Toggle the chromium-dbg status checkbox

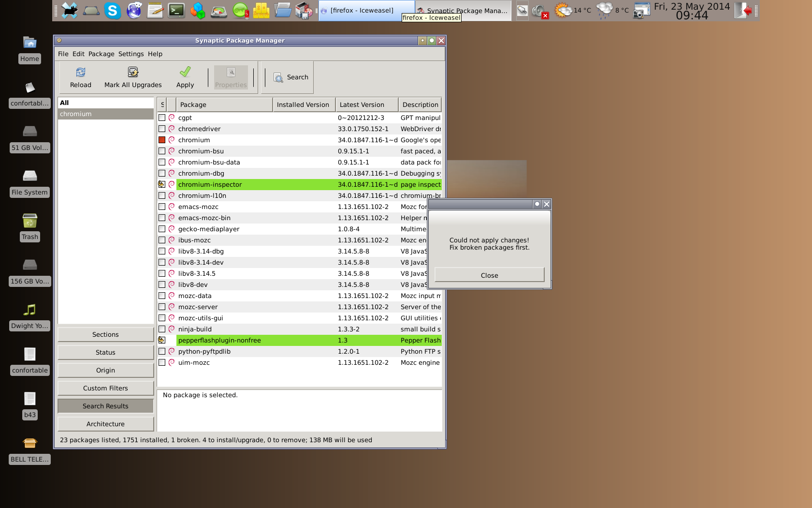(162, 173)
